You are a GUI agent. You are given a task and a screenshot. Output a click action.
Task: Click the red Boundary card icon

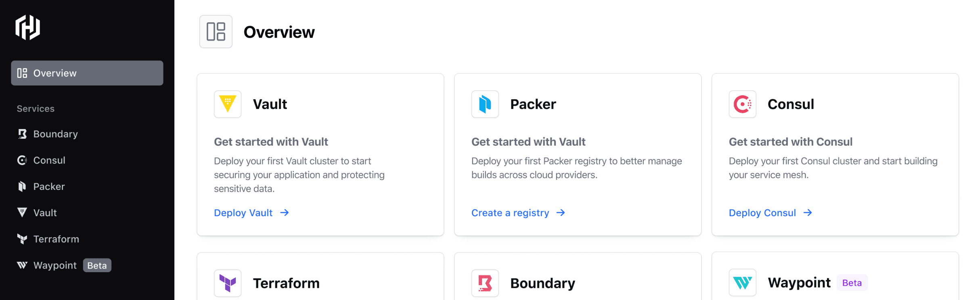point(485,283)
